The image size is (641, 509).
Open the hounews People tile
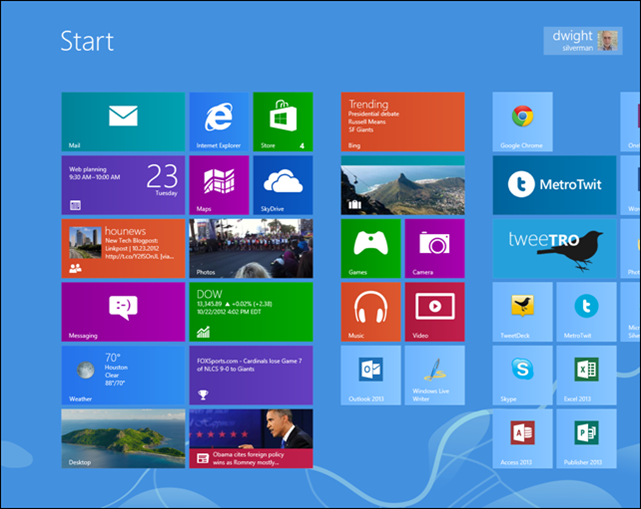coord(123,249)
